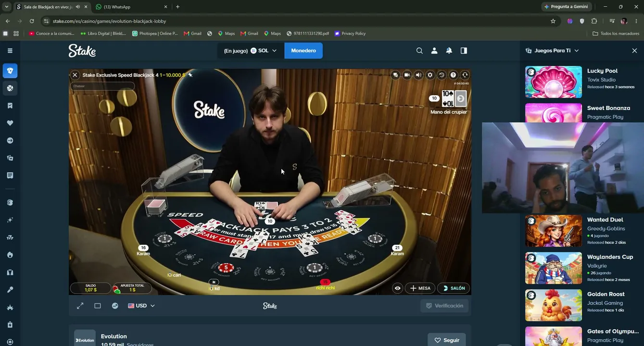Viewport: 644px width, 346px height.
Task: Open the Waylanders Cup game thumbnail
Action: pyautogui.click(x=554, y=268)
